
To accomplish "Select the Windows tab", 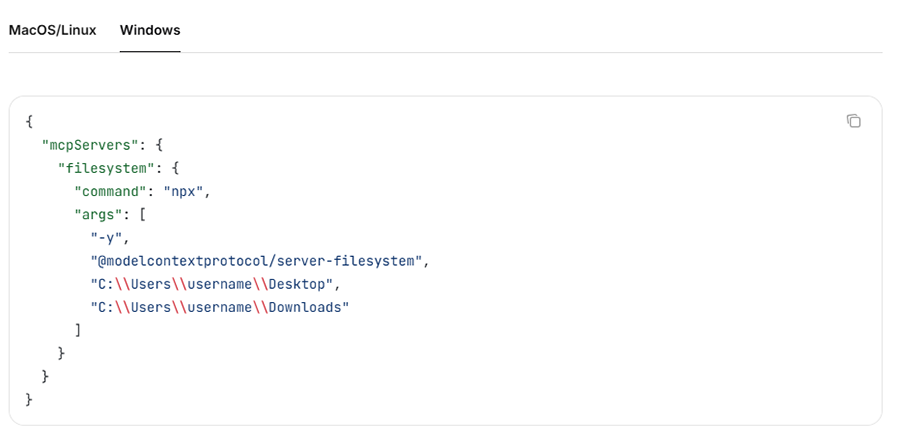I will coord(150,30).
